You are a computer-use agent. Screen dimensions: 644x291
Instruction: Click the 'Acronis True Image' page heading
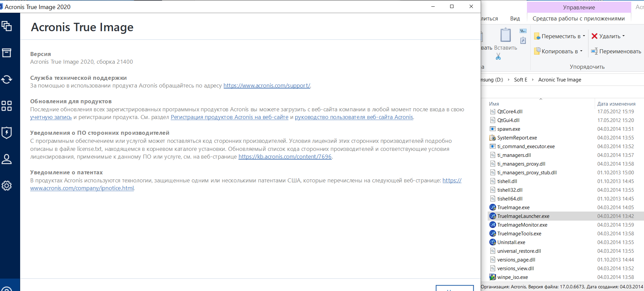click(82, 27)
